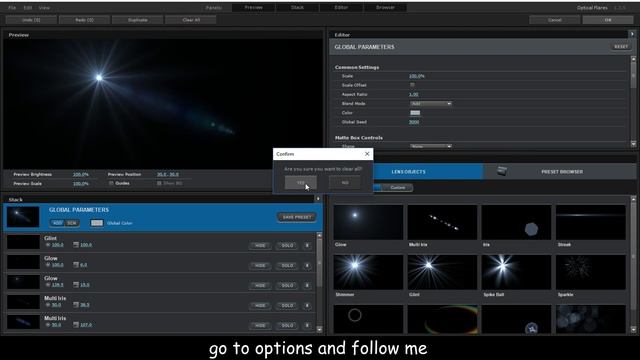Add a Shimmer lens object
640x360 pixels.
(368, 272)
